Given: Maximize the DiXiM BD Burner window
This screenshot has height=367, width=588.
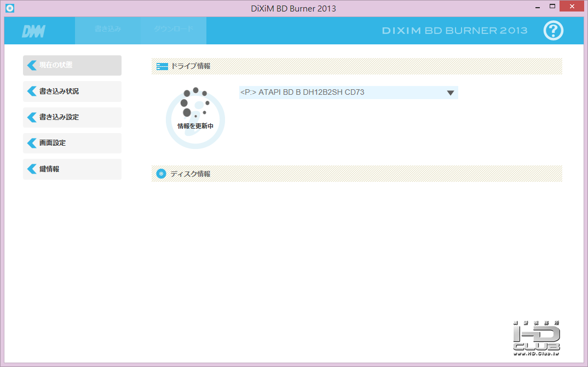Looking at the screenshot, I should click(552, 7).
